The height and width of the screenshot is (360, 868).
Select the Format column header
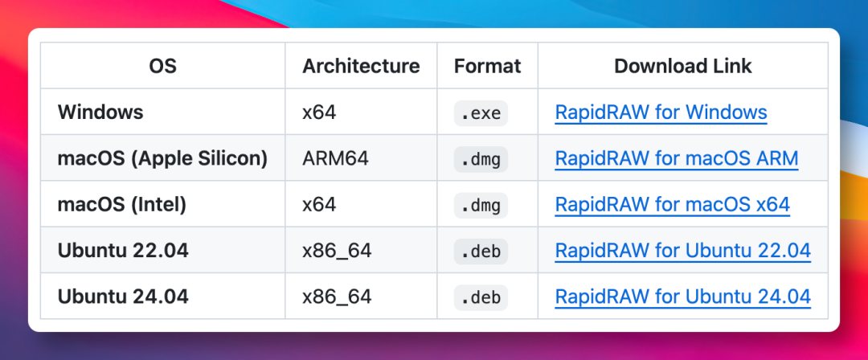[x=487, y=66]
